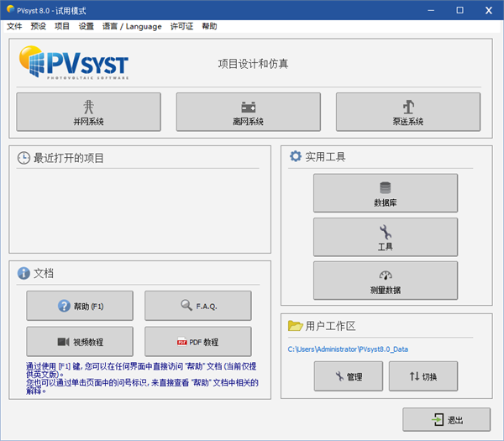The width and height of the screenshot is (504, 441).
Task: Click the PDF icon for PDF 教程
Action: [182, 342]
